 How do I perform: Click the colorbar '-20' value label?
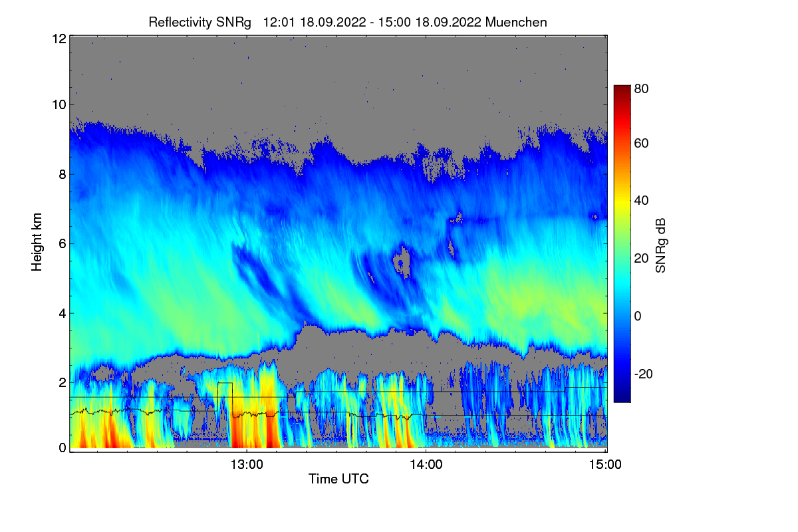(x=643, y=374)
